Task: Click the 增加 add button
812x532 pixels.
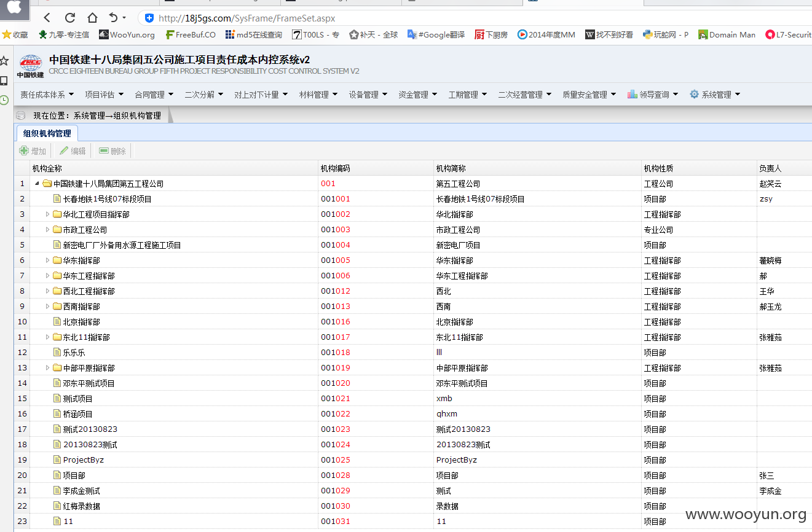Action: (33, 151)
